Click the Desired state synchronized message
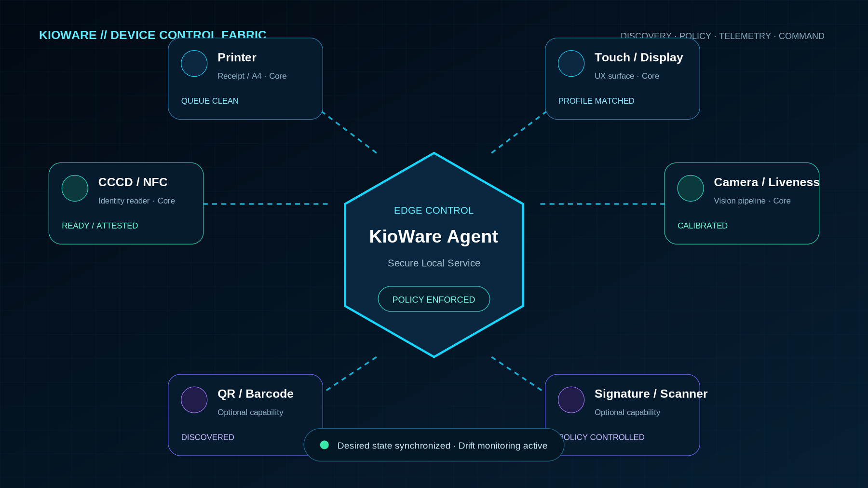The image size is (868, 488). [x=442, y=446]
